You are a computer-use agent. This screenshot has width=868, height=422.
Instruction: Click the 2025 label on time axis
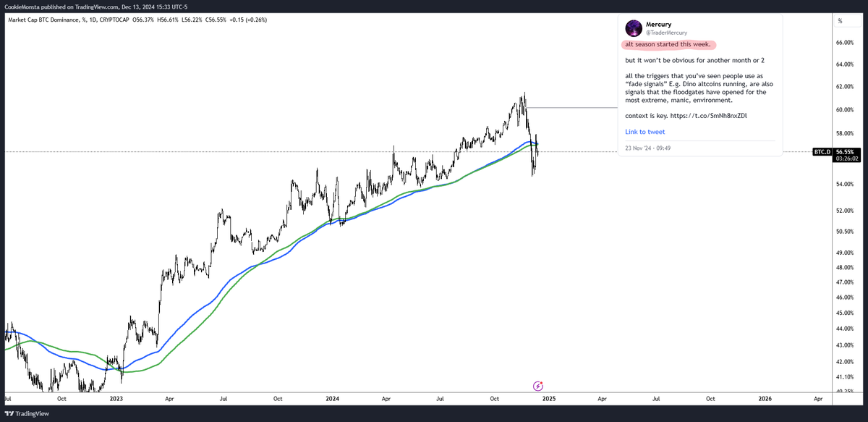click(548, 399)
